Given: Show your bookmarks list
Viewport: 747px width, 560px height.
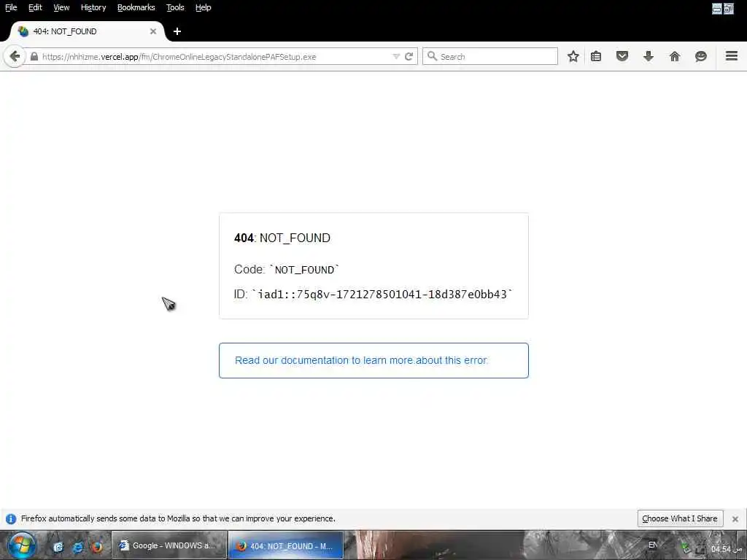Looking at the screenshot, I should point(596,56).
